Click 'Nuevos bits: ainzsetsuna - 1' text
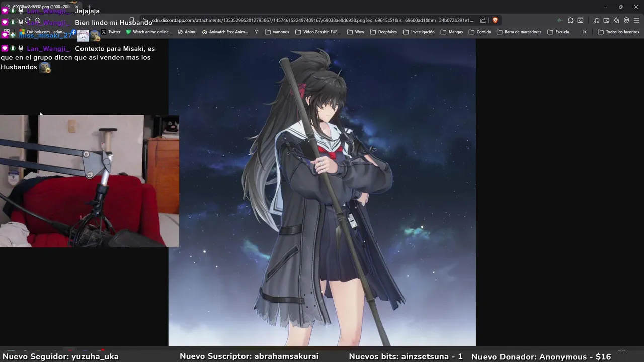Screen dimensions: 644x362 coord(406,356)
